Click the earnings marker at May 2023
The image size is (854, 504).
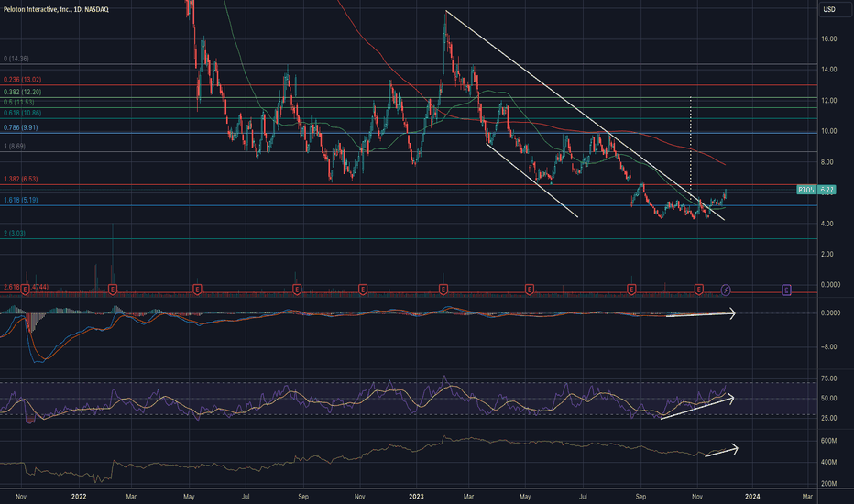[529, 290]
